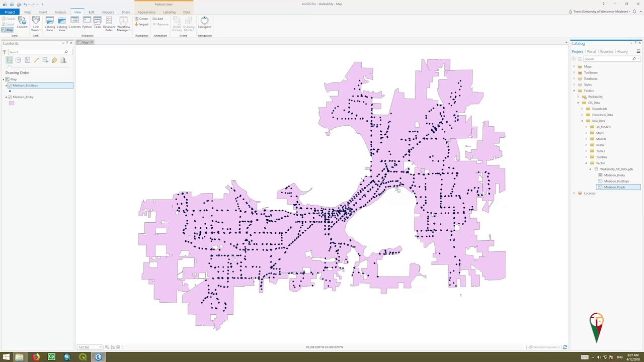
Task: Switch the view mode to Map
Action: tap(8, 30)
